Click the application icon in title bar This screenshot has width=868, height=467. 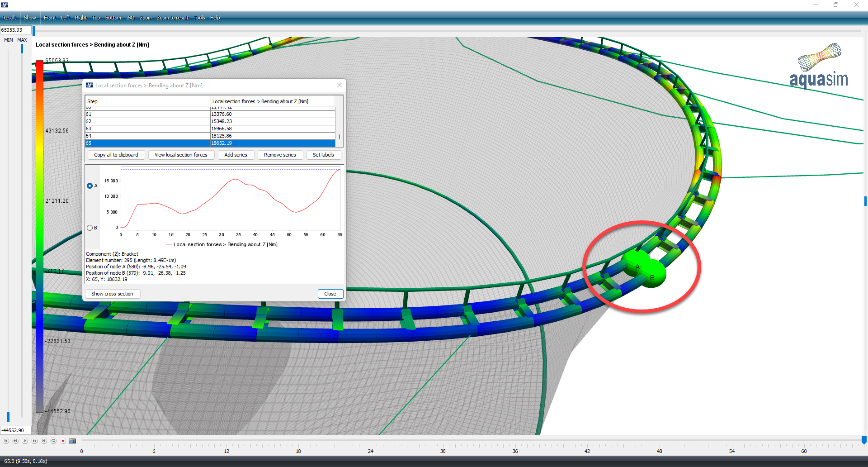pyautogui.click(x=5, y=5)
